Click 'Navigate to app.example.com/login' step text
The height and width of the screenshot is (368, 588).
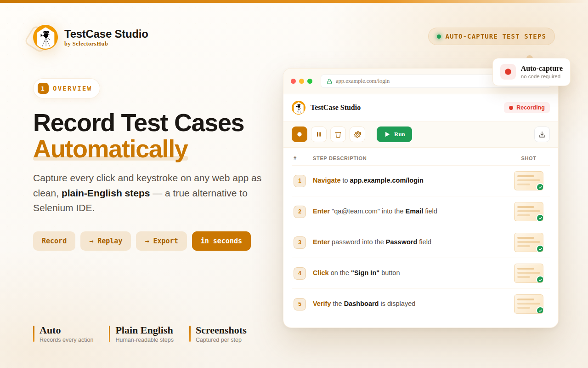point(368,180)
